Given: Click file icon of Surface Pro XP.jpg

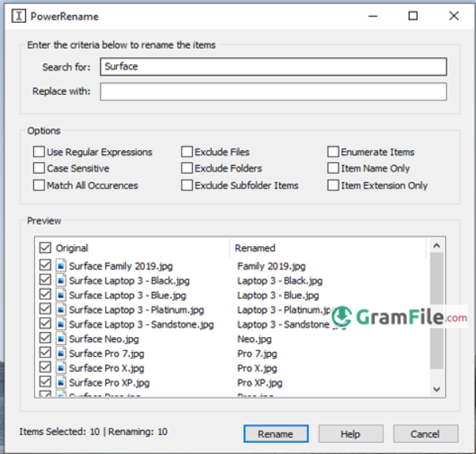Looking at the screenshot, I should (x=61, y=382).
